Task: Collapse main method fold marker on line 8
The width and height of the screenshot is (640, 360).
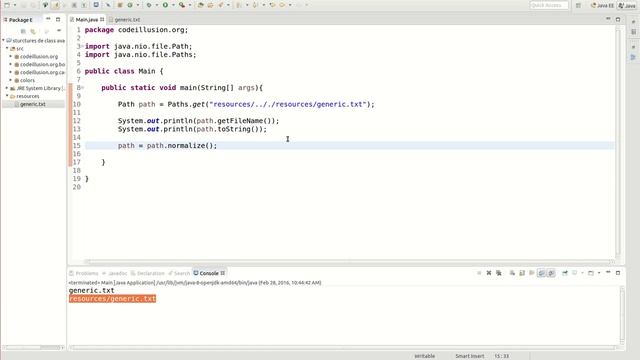Action: coord(82,88)
